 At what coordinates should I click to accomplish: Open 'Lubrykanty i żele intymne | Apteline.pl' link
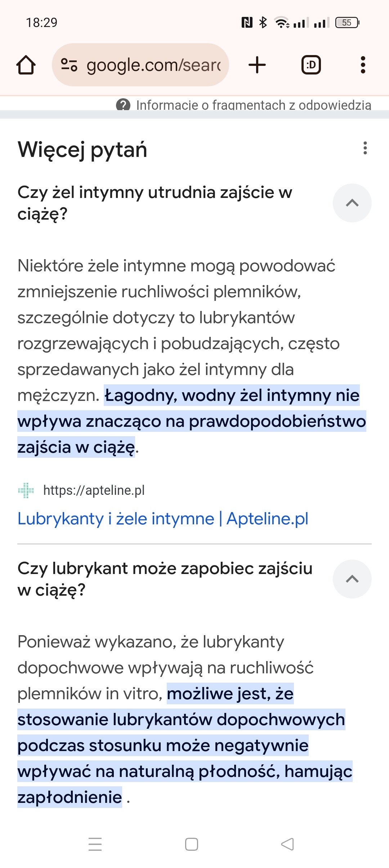pyautogui.click(x=163, y=519)
